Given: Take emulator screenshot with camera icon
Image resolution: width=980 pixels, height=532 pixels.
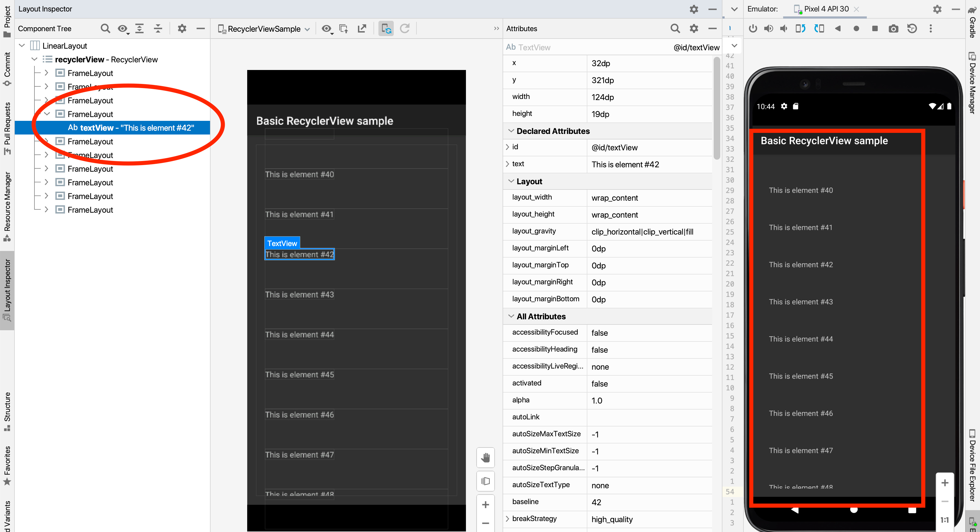Looking at the screenshot, I should 894,28.
